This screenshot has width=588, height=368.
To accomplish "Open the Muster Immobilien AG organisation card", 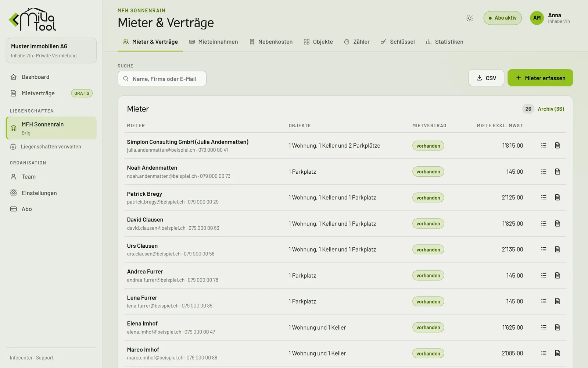I will click(51, 50).
